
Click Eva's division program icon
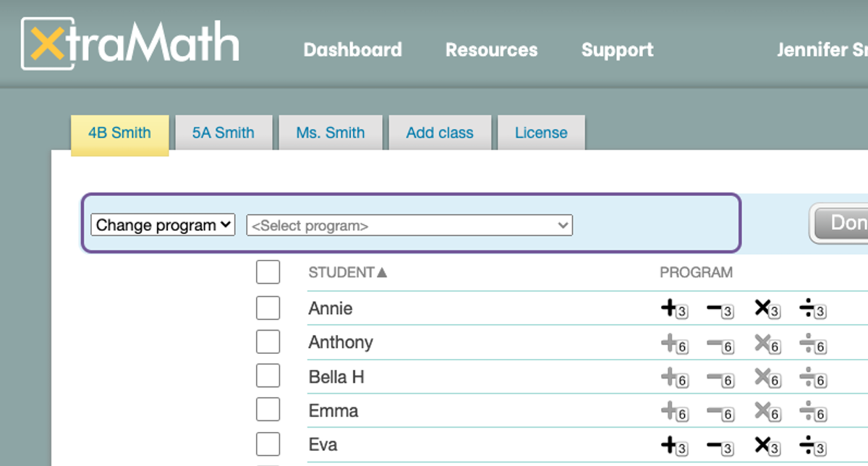click(x=812, y=446)
